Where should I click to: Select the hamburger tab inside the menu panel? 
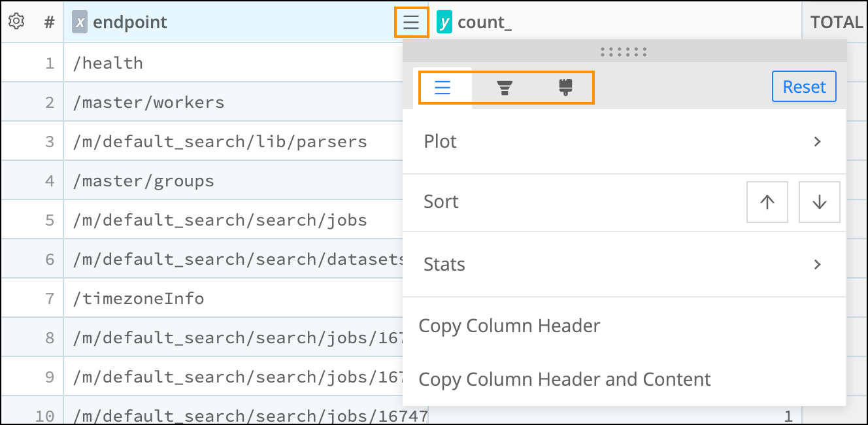tap(444, 86)
